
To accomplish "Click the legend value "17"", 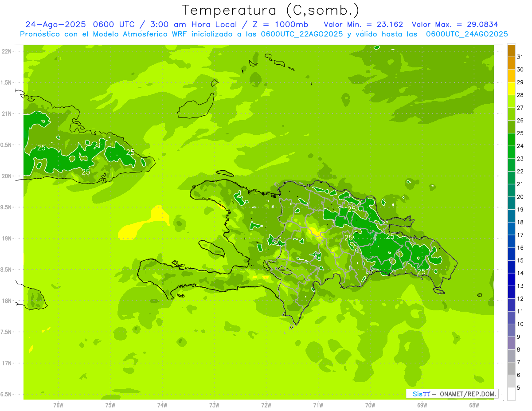I will tap(520, 235).
